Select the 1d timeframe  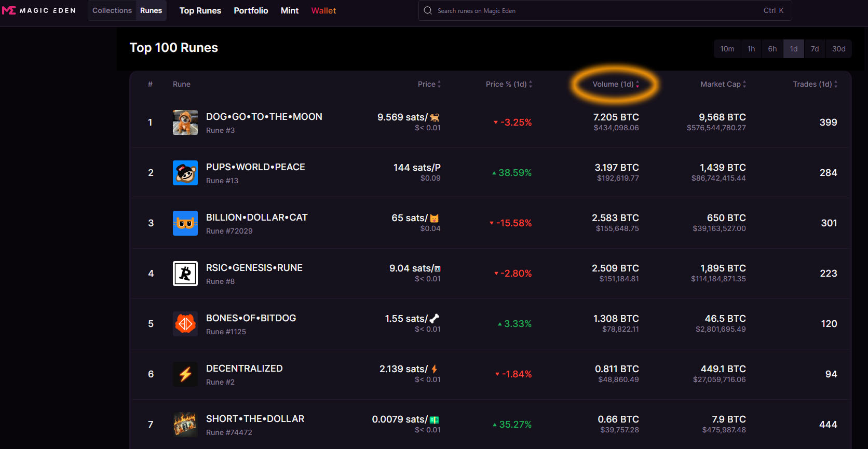click(794, 49)
